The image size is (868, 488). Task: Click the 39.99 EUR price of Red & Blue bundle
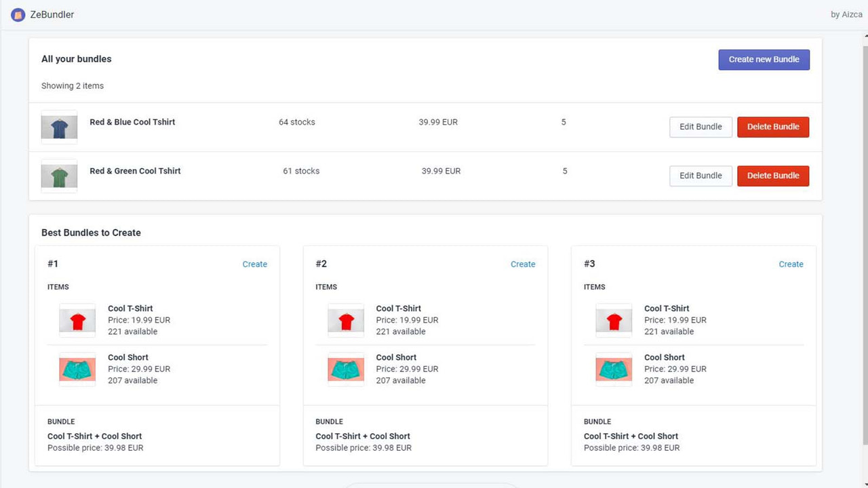point(438,122)
